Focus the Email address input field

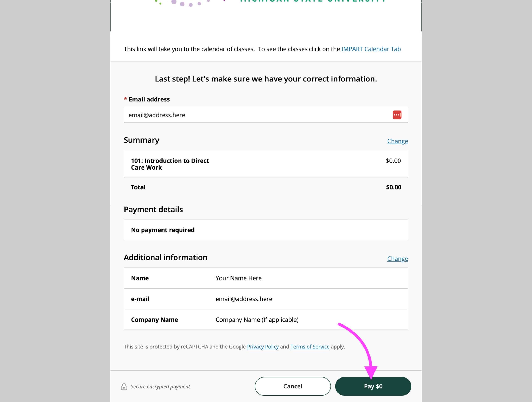tap(266, 115)
